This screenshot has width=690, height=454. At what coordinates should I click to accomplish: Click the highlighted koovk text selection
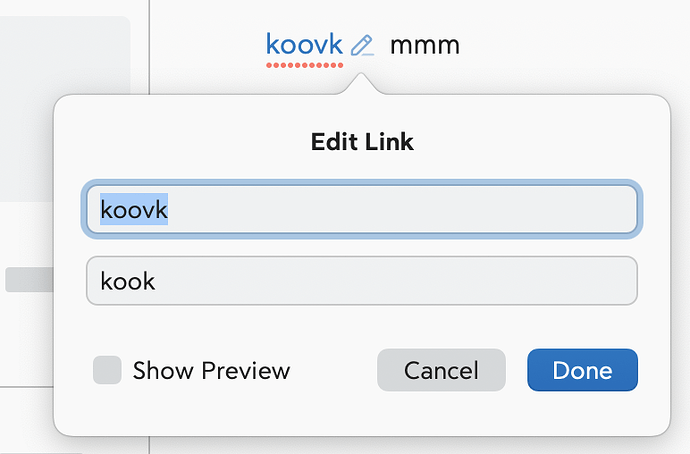click(x=133, y=210)
